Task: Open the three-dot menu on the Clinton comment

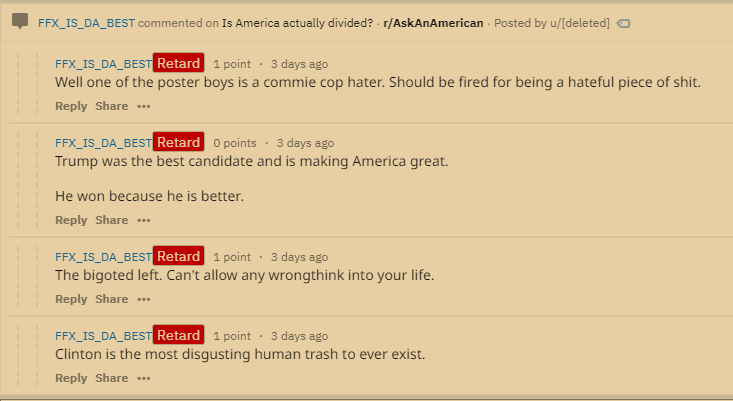Action: tap(144, 379)
